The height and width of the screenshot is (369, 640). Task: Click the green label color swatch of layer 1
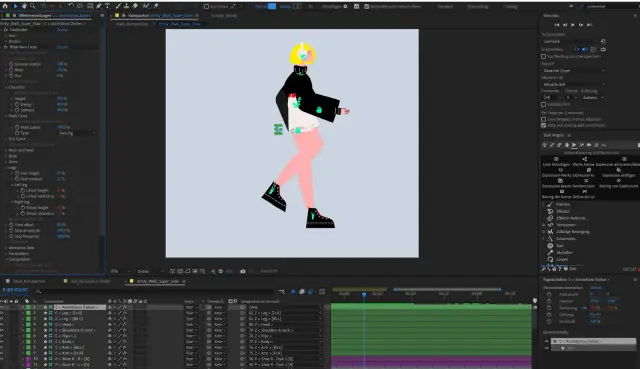[28, 307]
